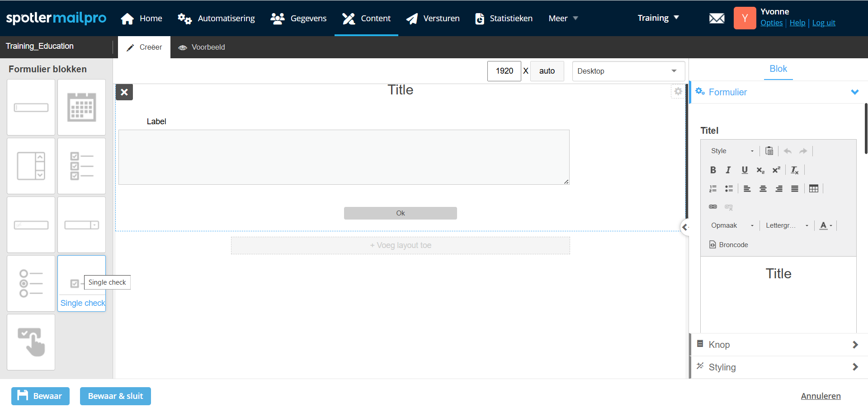The image size is (868, 412).
Task: Expand the Styling section
Action: click(778, 367)
